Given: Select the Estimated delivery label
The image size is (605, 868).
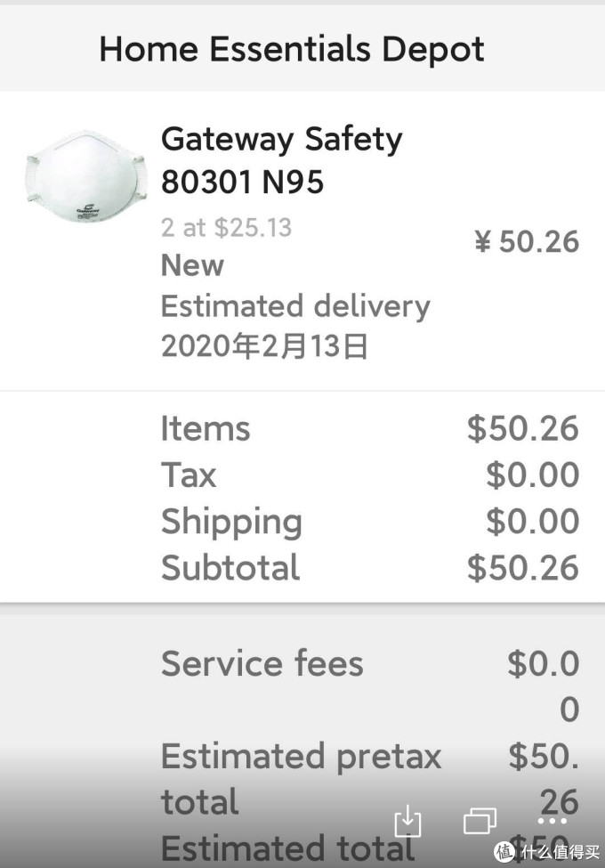Looking at the screenshot, I should pyautogui.click(x=295, y=306).
